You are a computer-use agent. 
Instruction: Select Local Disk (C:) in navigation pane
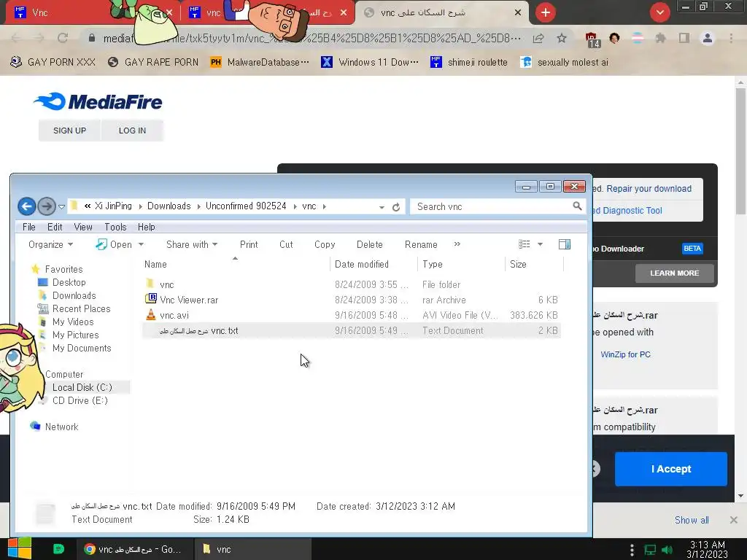[x=82, y=387]
